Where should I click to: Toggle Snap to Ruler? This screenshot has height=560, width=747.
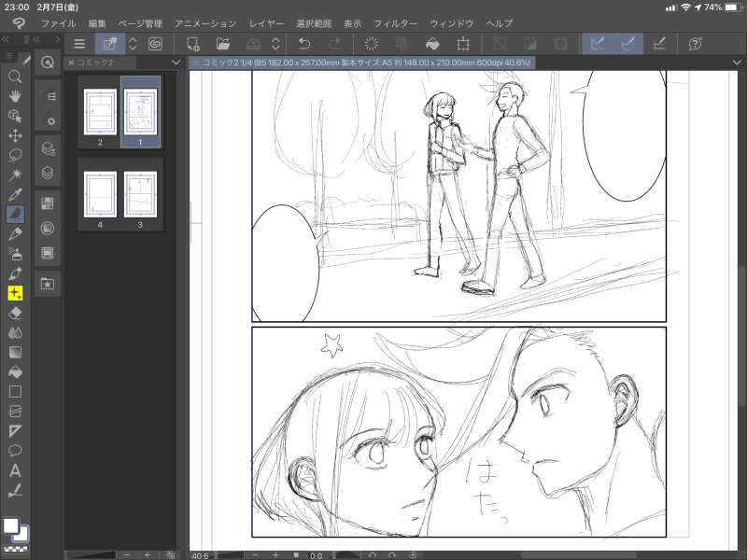click(x=598, y=44)
